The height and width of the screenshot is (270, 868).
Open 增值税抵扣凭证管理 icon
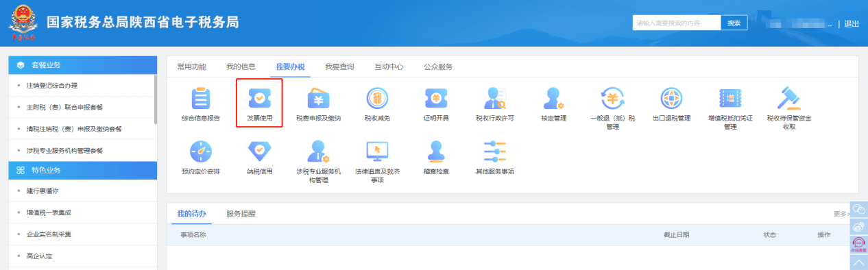click(730, 99)
